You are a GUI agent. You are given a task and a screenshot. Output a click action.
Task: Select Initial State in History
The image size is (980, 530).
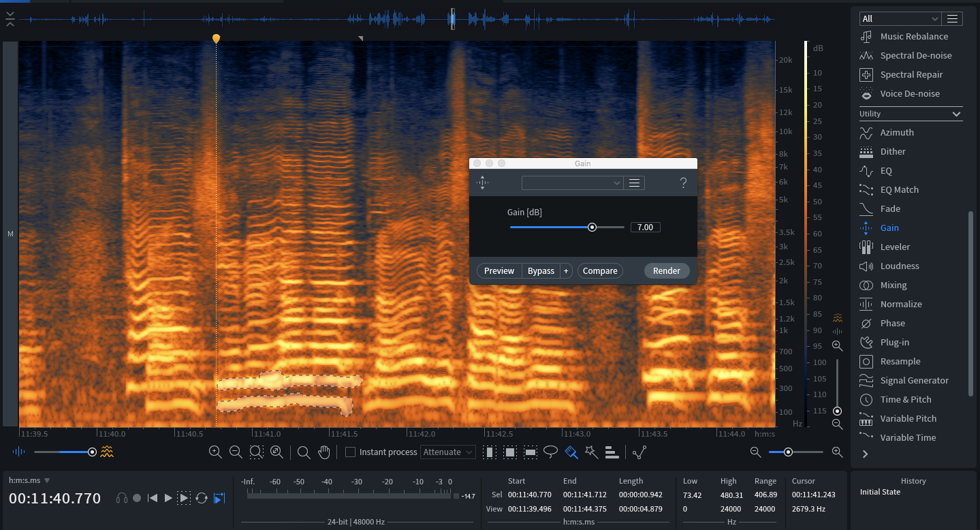880,492
